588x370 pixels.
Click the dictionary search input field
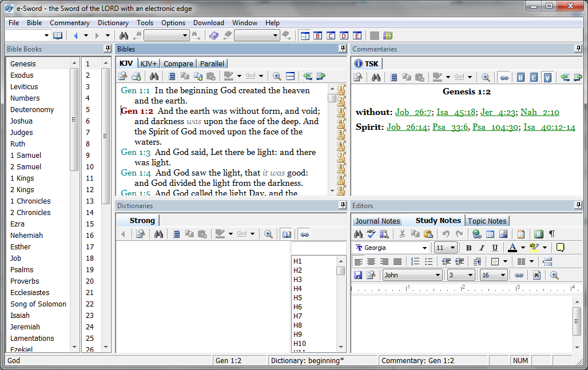pos(319,248)
